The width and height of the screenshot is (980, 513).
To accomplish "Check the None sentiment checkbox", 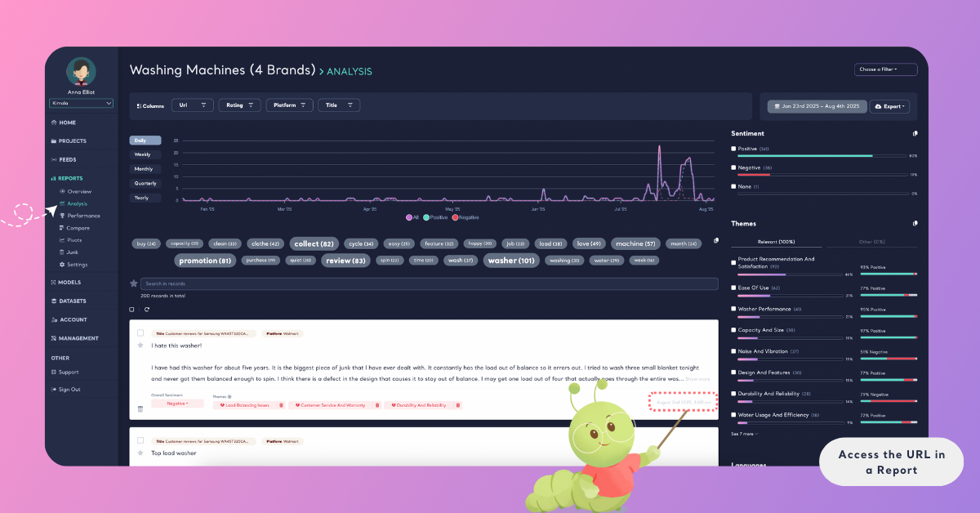I will point(733,186).
